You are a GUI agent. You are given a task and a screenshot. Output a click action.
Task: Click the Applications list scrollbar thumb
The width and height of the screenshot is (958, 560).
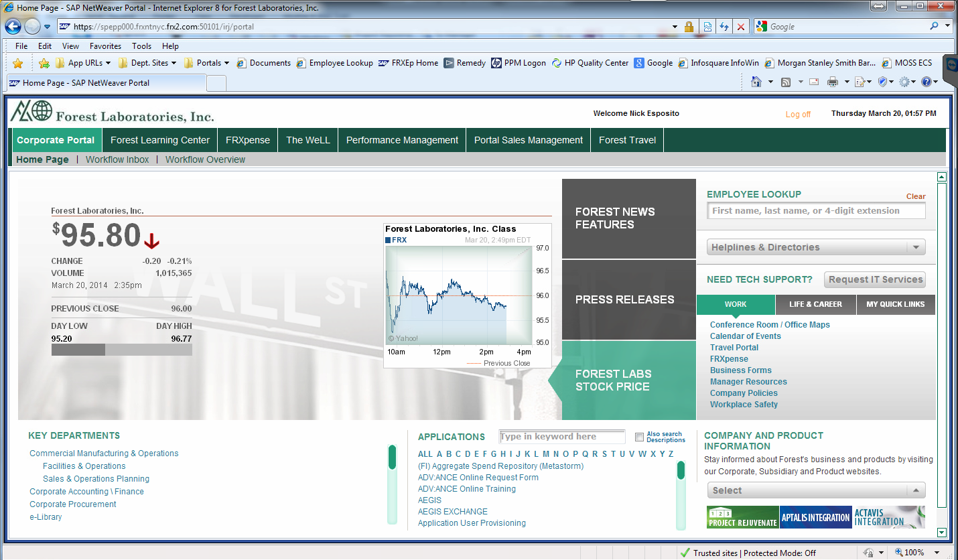(x=681, y=470)
